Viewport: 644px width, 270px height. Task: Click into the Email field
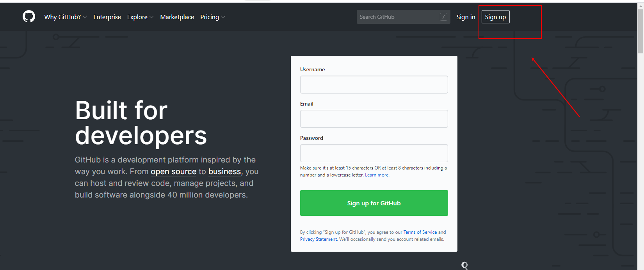(x=374, y=119)
